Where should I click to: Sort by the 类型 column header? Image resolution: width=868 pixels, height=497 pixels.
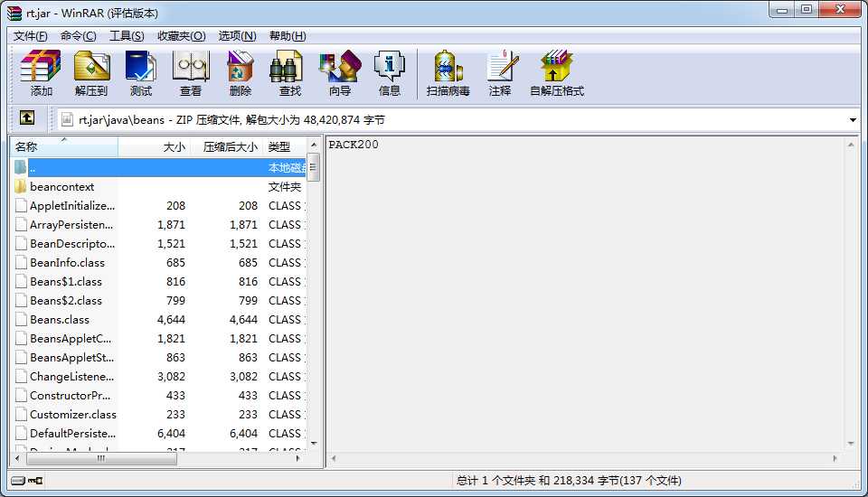point(285,146)
